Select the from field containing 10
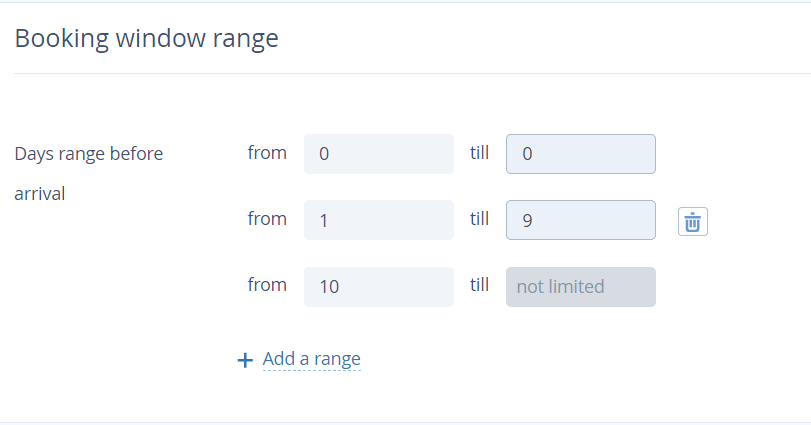Image resolution: width=811 pixels, height=425 pixels. [378, 286]
